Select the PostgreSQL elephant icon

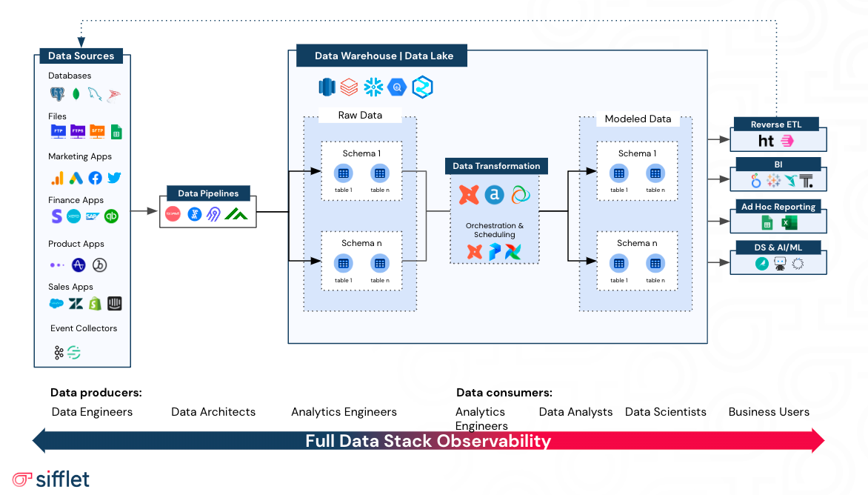point(57,94)
